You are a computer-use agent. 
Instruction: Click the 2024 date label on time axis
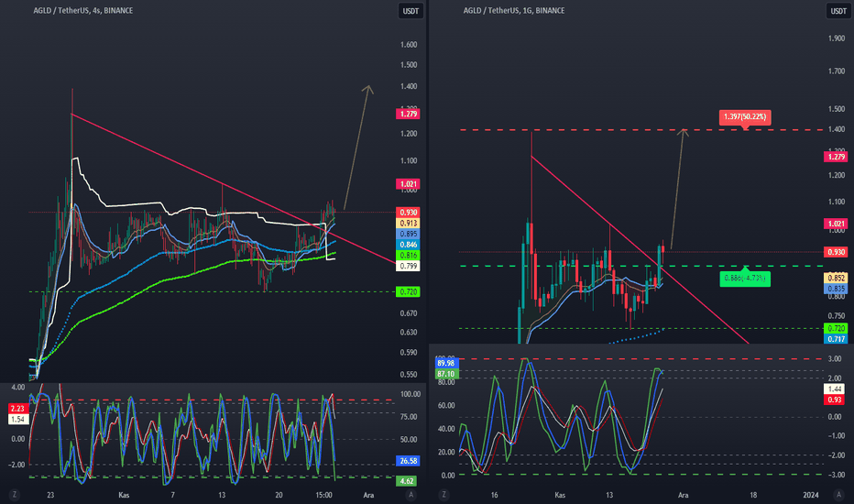point(811,495)
